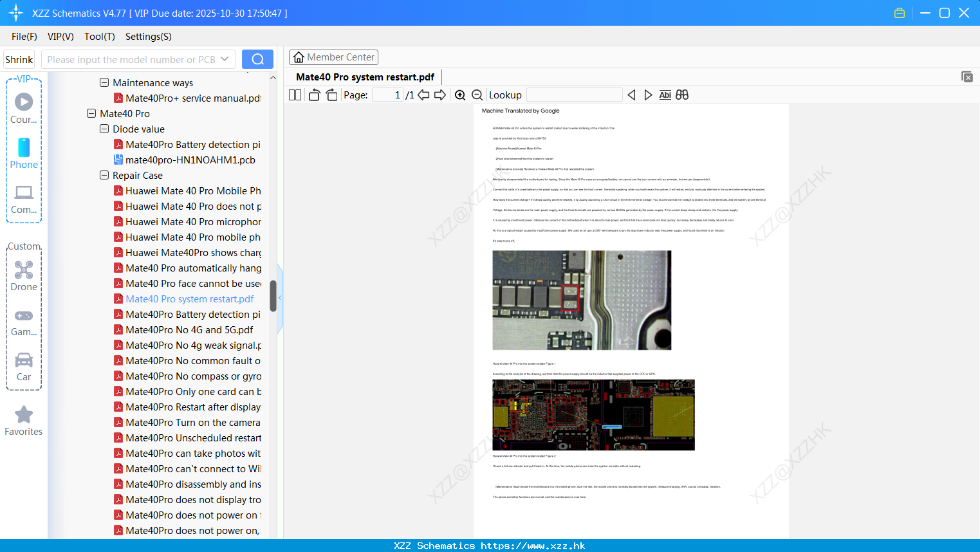Switch to two-page view layout
The width and height of the screenshot is (980, 552).
(x=295, y=95)
